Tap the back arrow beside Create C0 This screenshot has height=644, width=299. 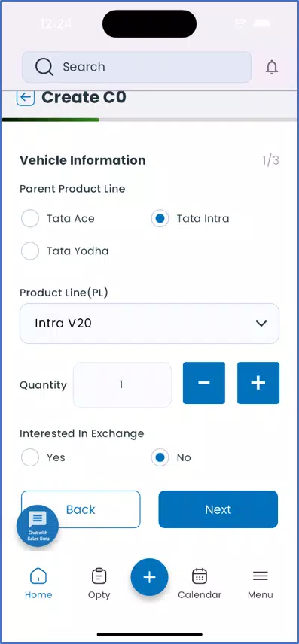[x=26, y=97]
